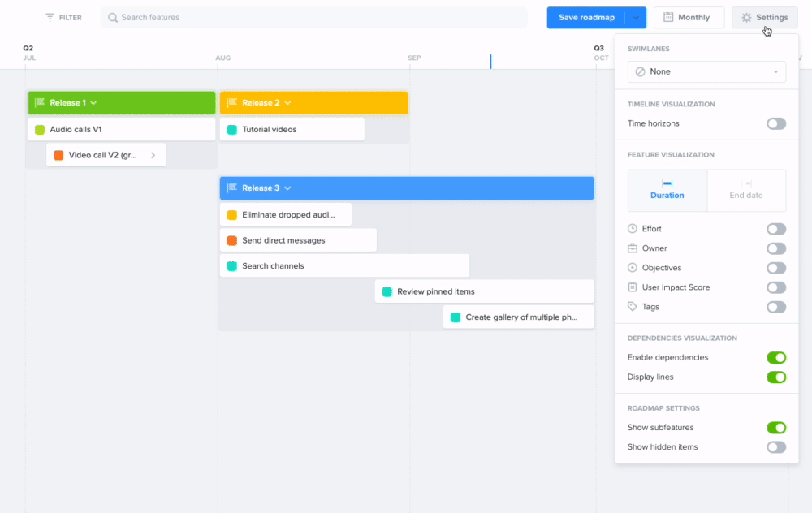Click the FILTER button label

(70, 18)
